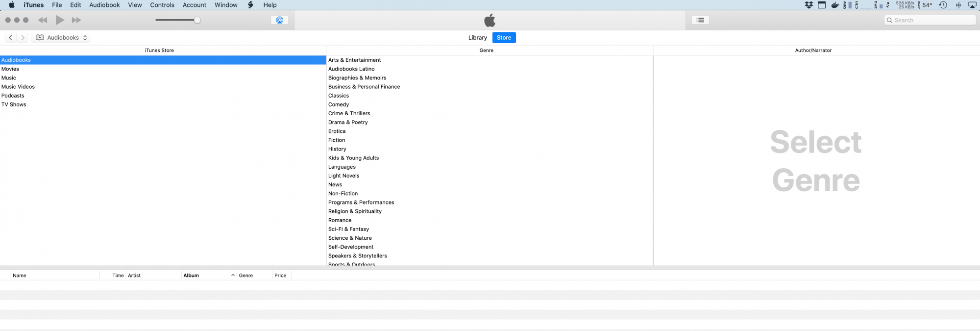This screenshot has width=980, height=331.
Task: Choose the Sci-Fi & Fantasy genre
Action: 490,229
